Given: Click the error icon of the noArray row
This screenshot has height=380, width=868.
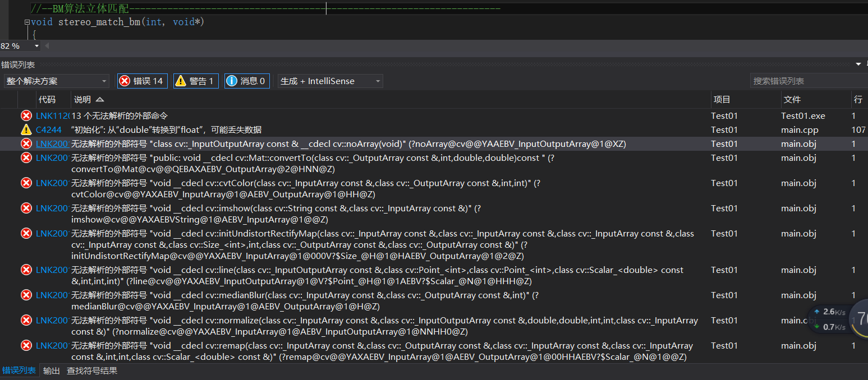Looking at the screenshot, I should tap(26, 144).
